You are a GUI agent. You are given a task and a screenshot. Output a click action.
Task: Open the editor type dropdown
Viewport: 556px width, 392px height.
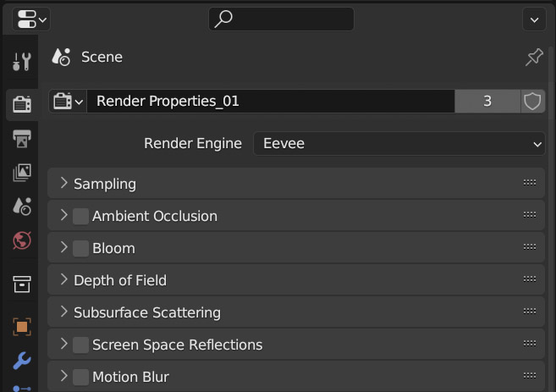(31, 19)
